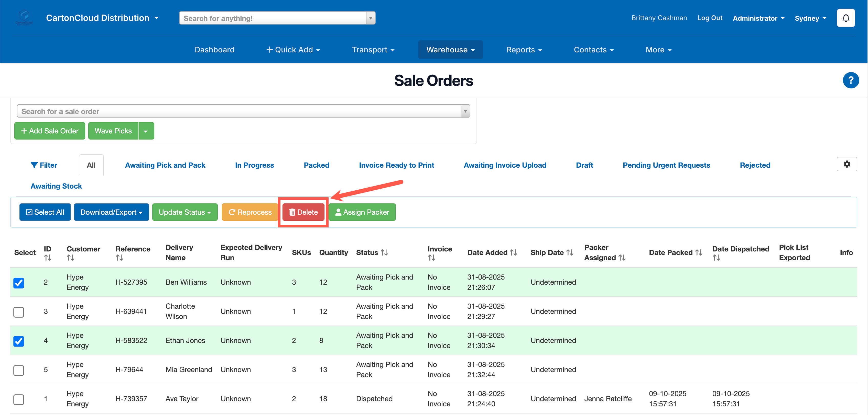The height and width of the screenshot is (415, 868).
Task: Sort by Date Added column arrows
Action: (x=513, y=252)
